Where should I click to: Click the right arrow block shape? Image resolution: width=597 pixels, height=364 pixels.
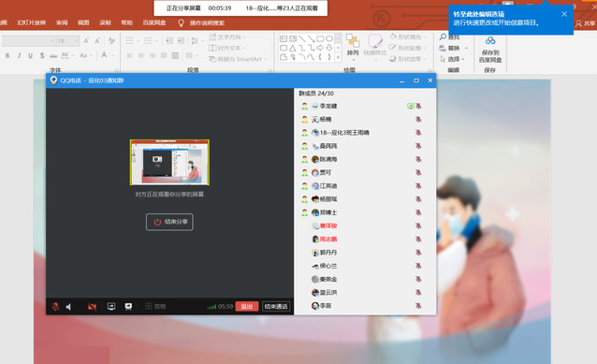(320, 48)
